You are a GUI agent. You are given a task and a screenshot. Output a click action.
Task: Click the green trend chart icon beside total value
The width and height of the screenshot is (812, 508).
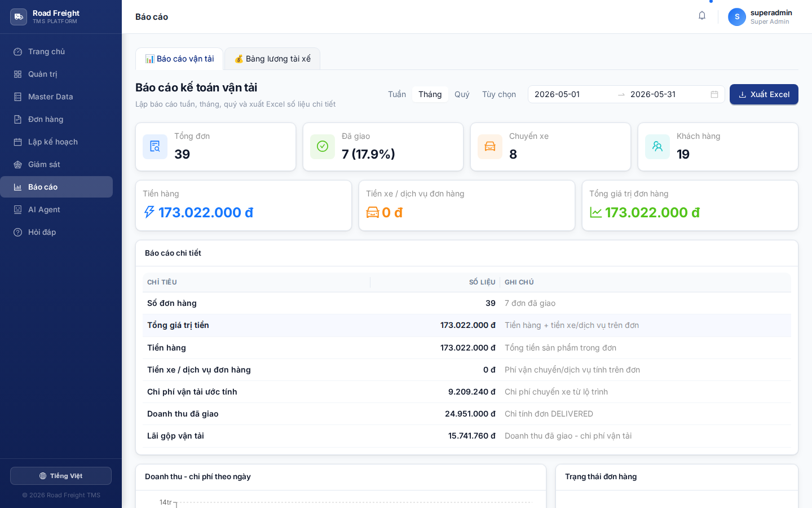point(596,212)
